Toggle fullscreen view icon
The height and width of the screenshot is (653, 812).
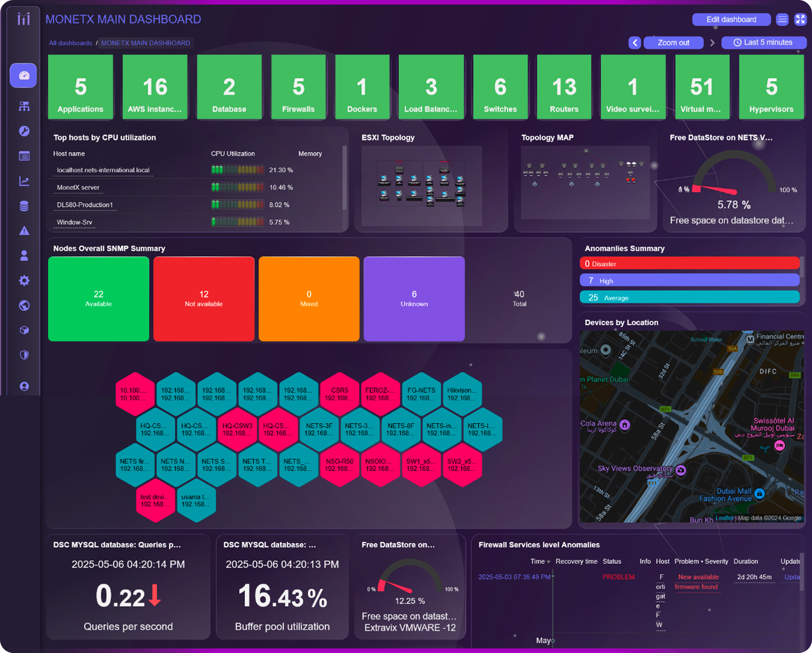pos(800,19)
